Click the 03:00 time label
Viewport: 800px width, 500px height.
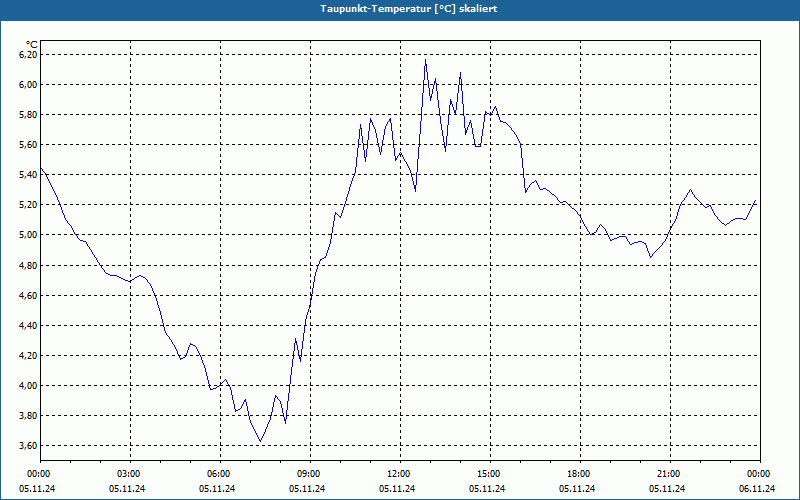point(131,474)
